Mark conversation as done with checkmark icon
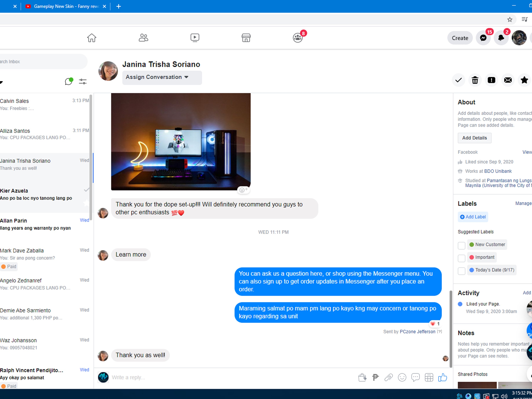The height and width of the screenshot is (399, 532). coord(458,80)
